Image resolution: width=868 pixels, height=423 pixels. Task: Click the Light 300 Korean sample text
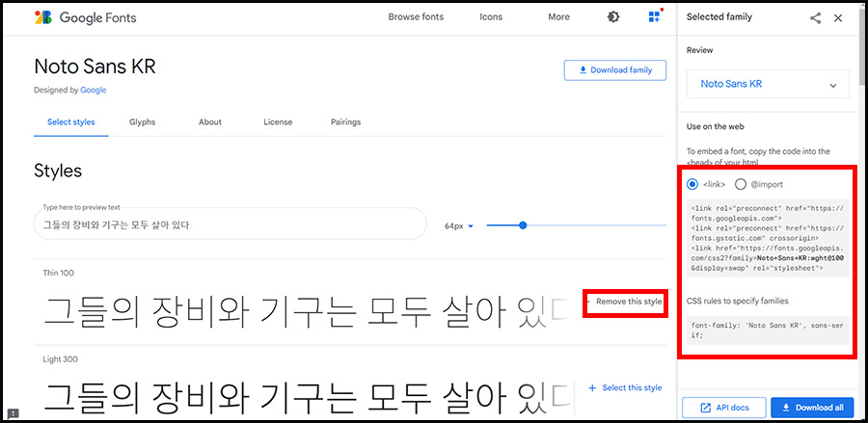pyautogui.click(x=310, y=398)
